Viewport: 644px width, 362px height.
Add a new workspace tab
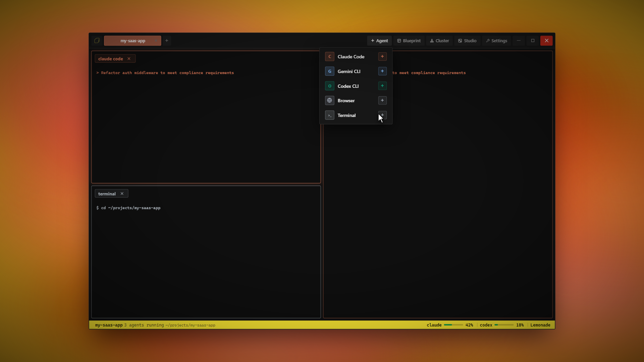pyautogui.click(x=167, y=41)
